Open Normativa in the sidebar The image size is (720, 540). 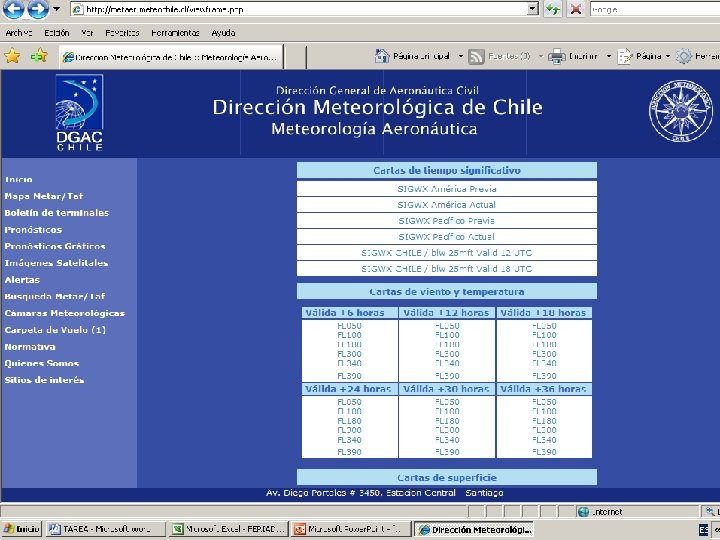click(x=30, y=347)
